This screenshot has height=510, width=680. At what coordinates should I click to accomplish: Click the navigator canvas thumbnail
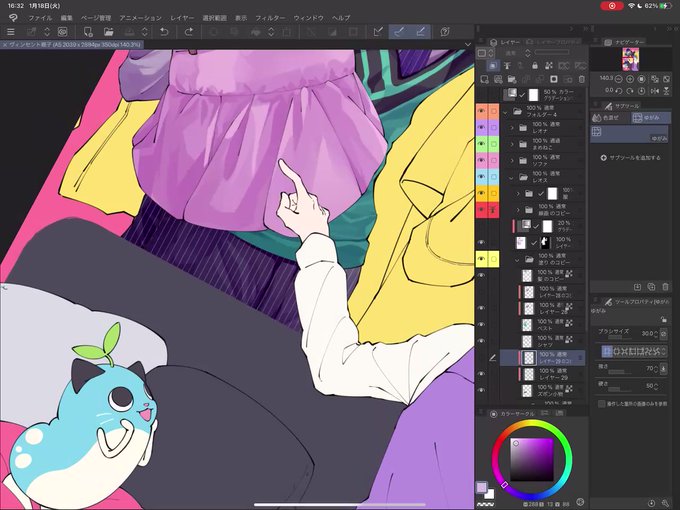click(630, 59)
